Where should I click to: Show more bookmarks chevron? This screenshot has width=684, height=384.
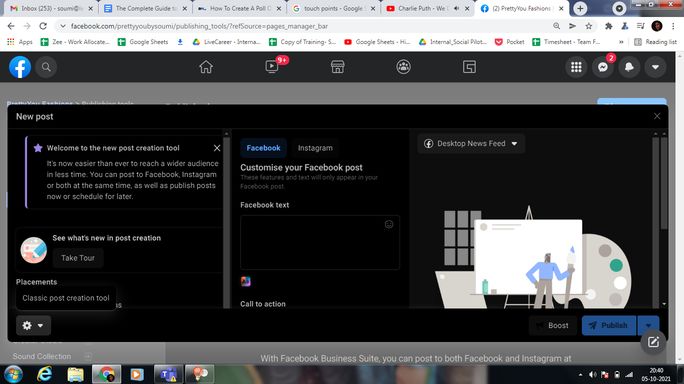tap(621, 42)
